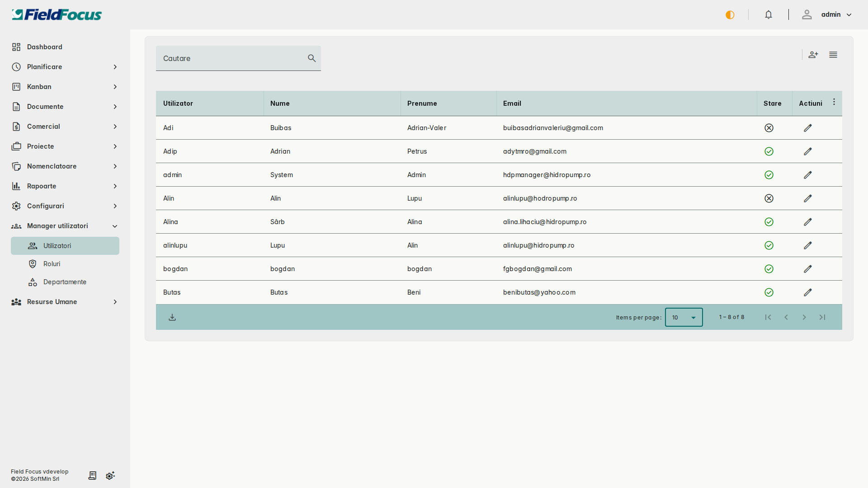Edit user bogdan with pencil icon
868x488 pixels.
[x=808, y=269]
